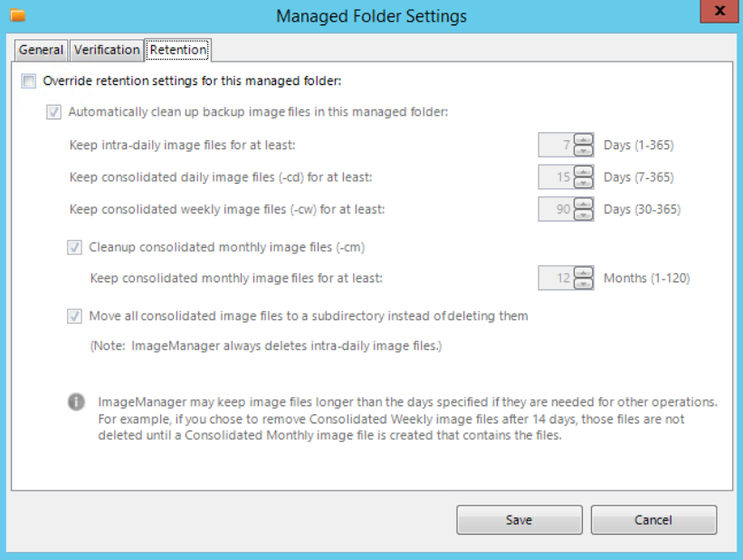Click the Cancel button
The height and width of the screenshot is (560, 743).
(x=653, y=519)
